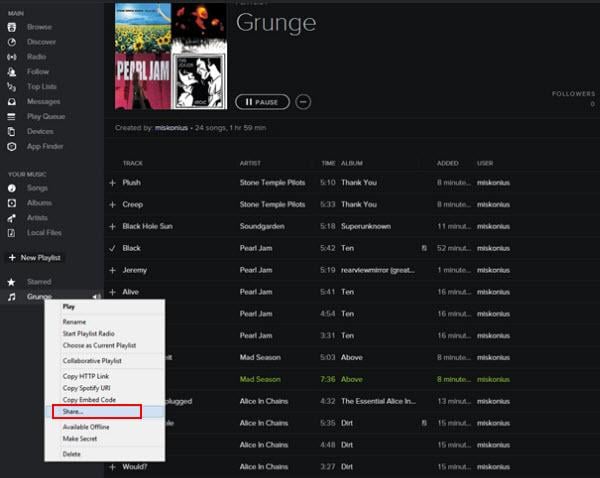Click Copy HTTP Link
This screenshot has width=600, height=478.
(x=86, y=377)
